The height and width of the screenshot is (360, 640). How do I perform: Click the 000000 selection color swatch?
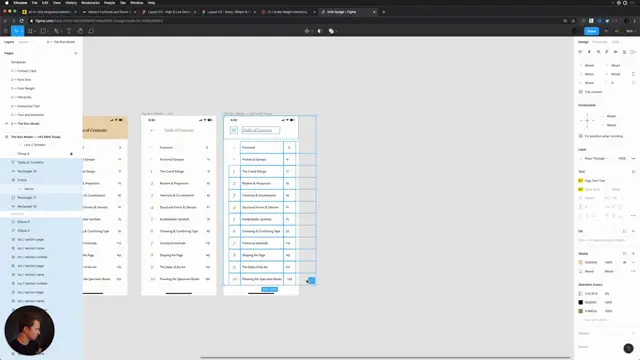pyautogui.click(x=580, y=302)
